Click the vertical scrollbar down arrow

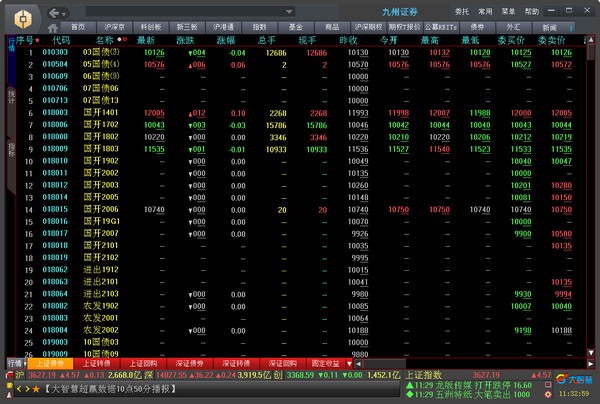(591, 353)
